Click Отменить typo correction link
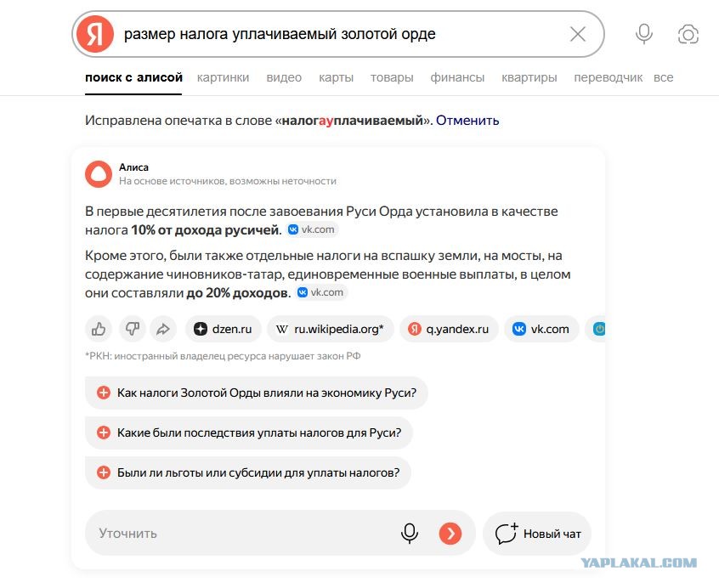719x588 pixels. pyautogui.click(x=467, y=121)
